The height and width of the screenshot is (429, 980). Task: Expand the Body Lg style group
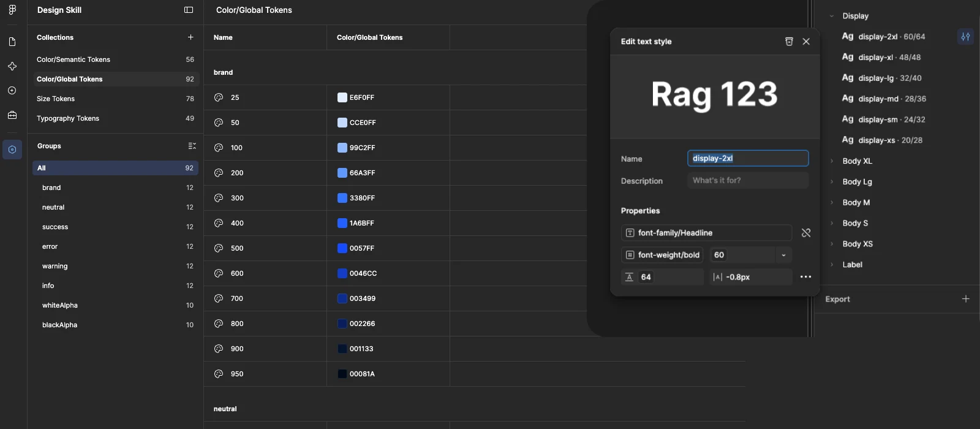point(831,182)
